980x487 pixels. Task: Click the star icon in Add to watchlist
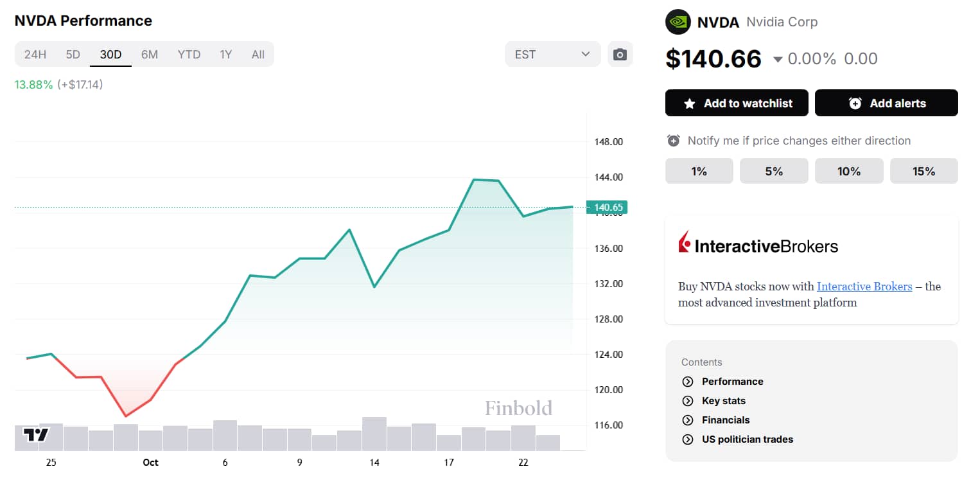pyautogui.click(x=689, y=103)
